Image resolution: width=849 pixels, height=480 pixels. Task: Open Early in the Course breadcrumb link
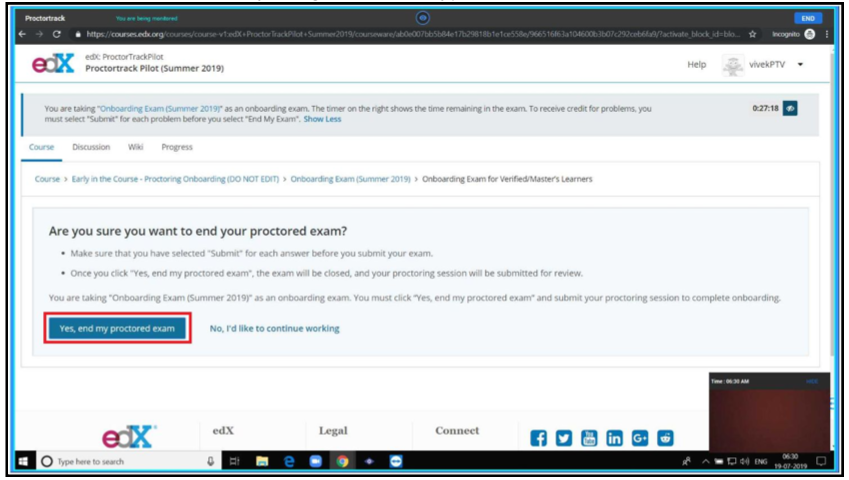[x=175, y=179]
